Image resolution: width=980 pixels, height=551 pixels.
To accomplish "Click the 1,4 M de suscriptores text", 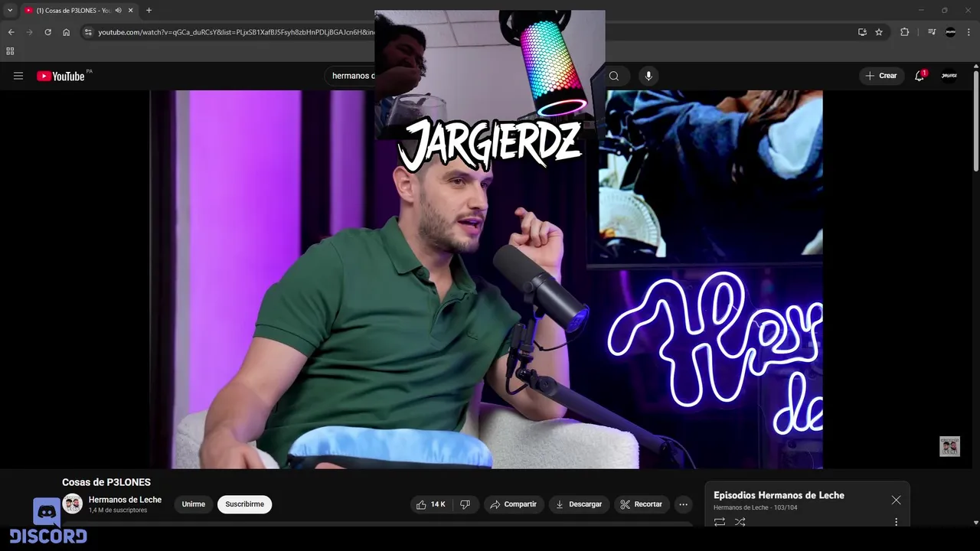I will [118, 510].
